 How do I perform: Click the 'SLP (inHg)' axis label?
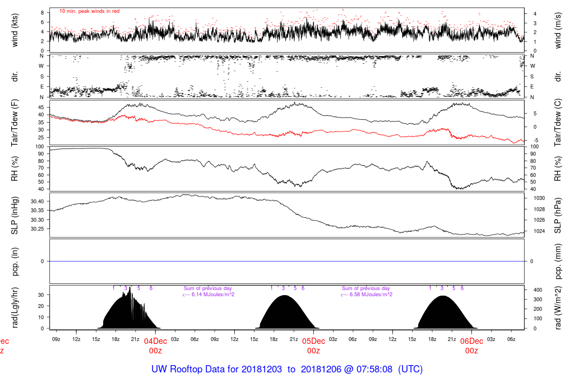pos(15,216)
